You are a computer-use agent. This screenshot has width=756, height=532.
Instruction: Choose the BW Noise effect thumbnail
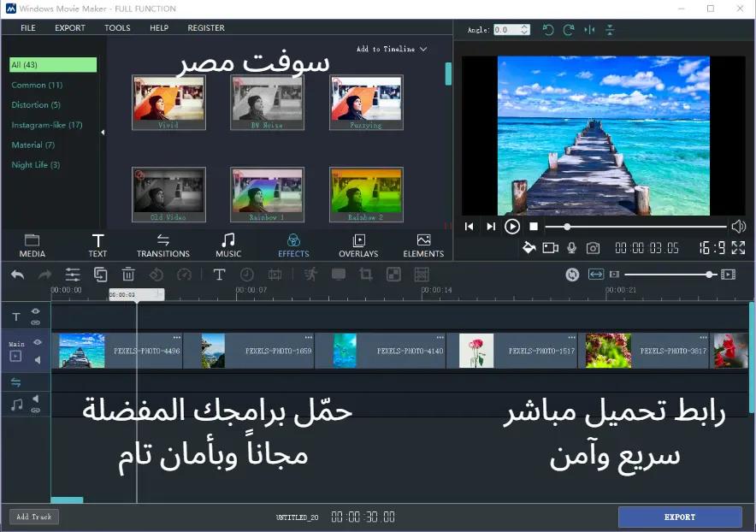coord(267,103)
